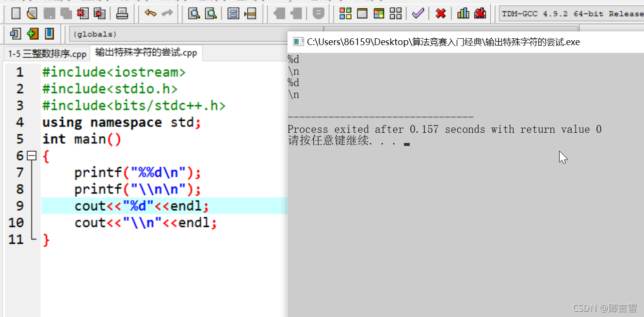644x317 pixels.
Task: Compile and run the program
Action: pos(379,14)
